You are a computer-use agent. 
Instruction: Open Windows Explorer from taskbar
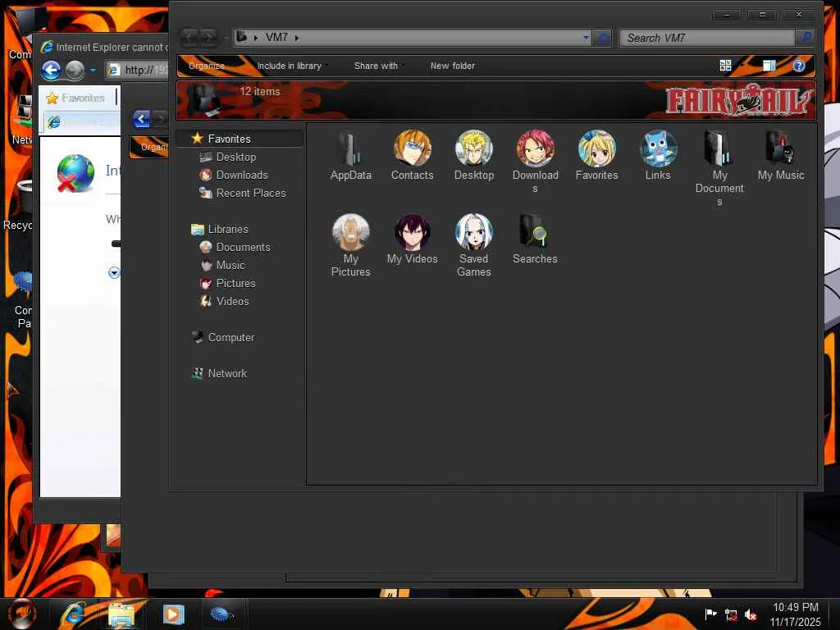pos(121,614)
